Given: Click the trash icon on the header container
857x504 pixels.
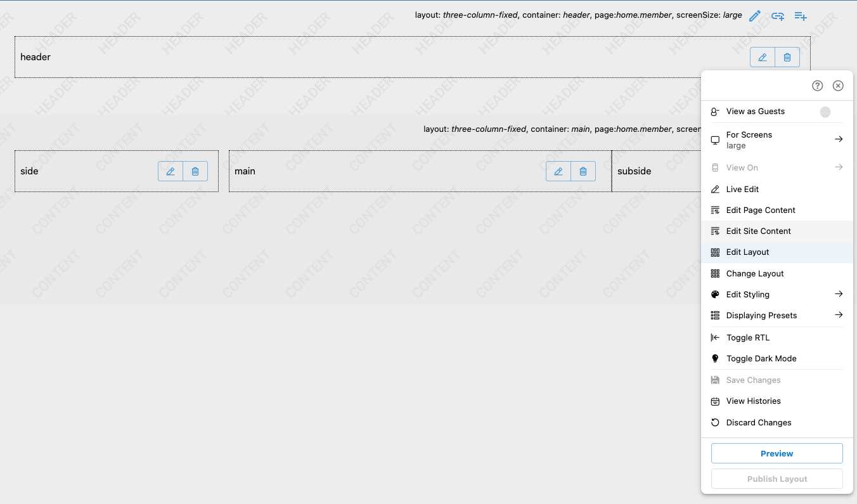Looking at the screenshot, I should tap(787, 57).
